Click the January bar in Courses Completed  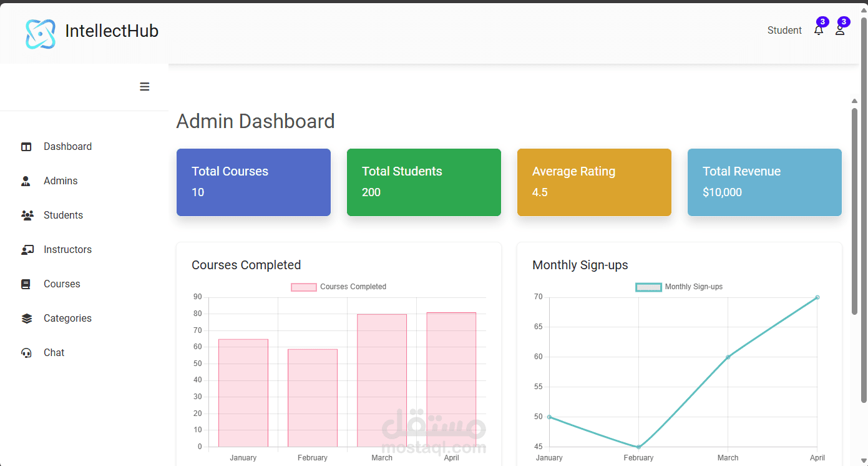click(243, 393)
